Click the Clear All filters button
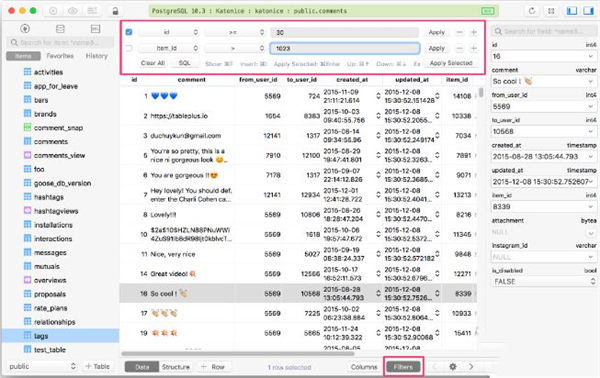 point(153,63)
